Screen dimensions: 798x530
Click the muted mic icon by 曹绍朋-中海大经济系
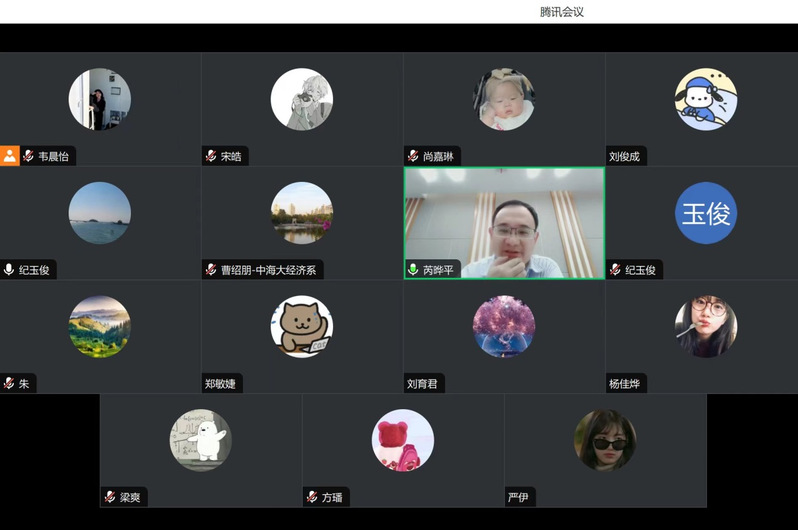[211, 270]
